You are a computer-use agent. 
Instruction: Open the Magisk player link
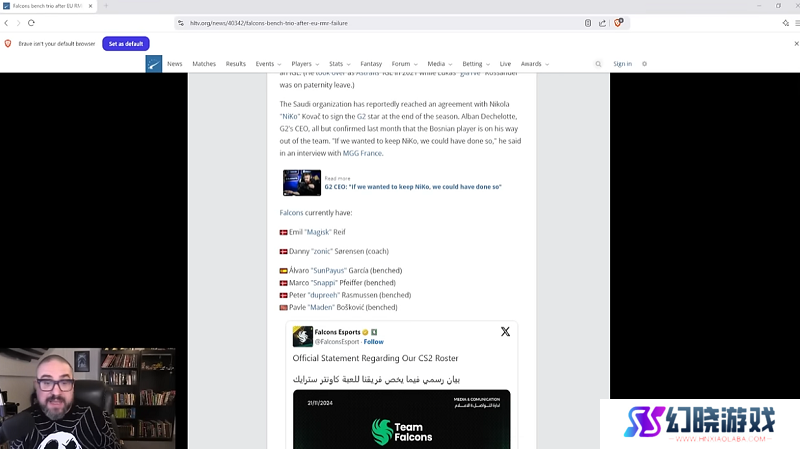[318, 232]
